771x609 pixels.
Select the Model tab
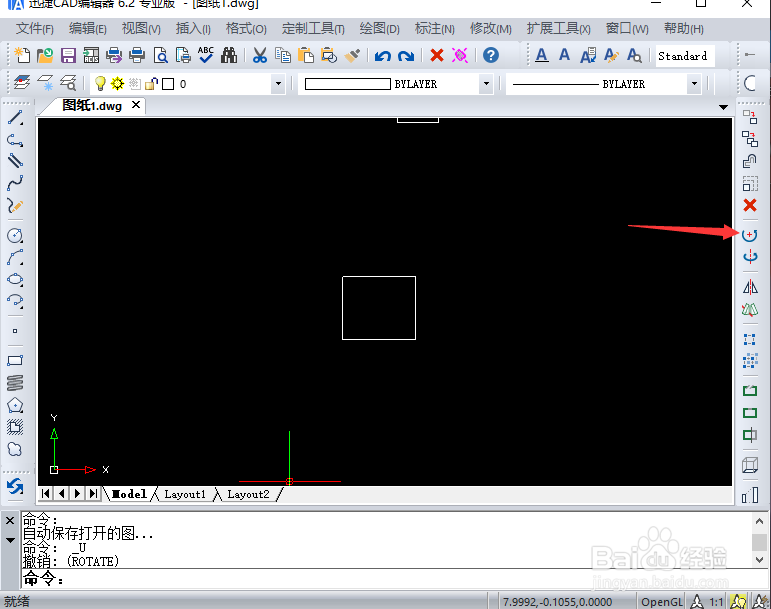[x=129, y=494]
